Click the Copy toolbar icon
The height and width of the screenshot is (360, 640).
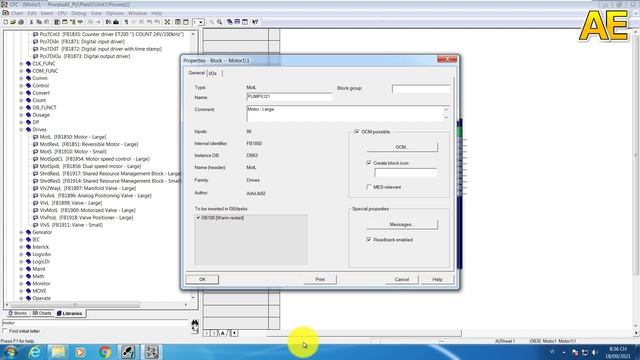pyautogui.click(x=39, y=22)
